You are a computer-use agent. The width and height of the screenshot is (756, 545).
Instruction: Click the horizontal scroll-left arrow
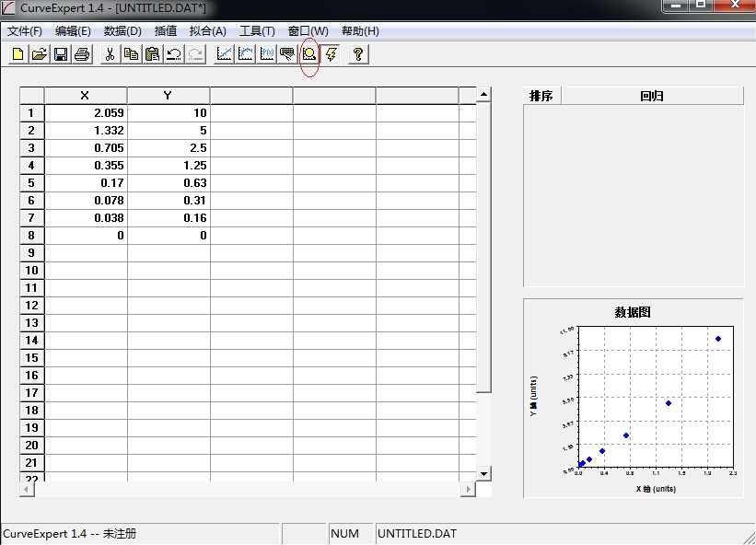(x=27, y=490)
